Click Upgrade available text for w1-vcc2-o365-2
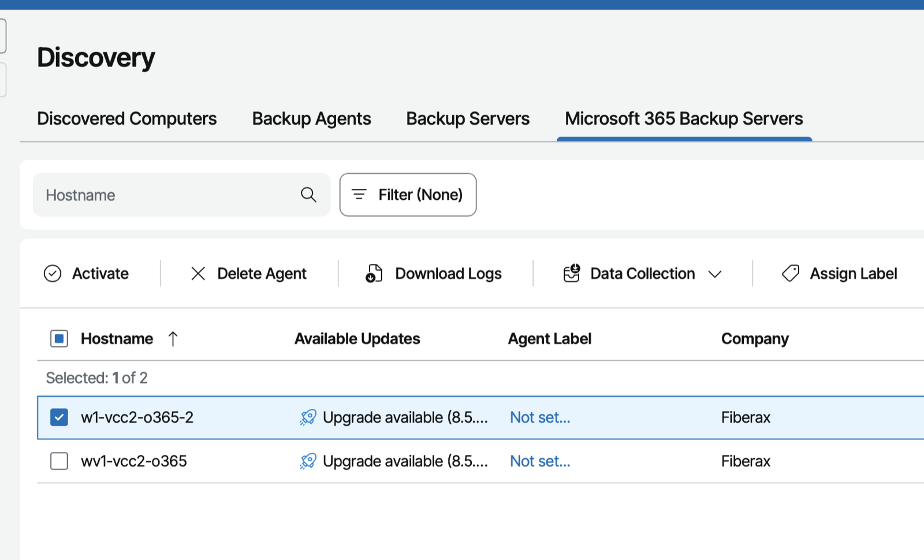Image resolution: width=924 pixels, height=560 pixels. (405, 417)
